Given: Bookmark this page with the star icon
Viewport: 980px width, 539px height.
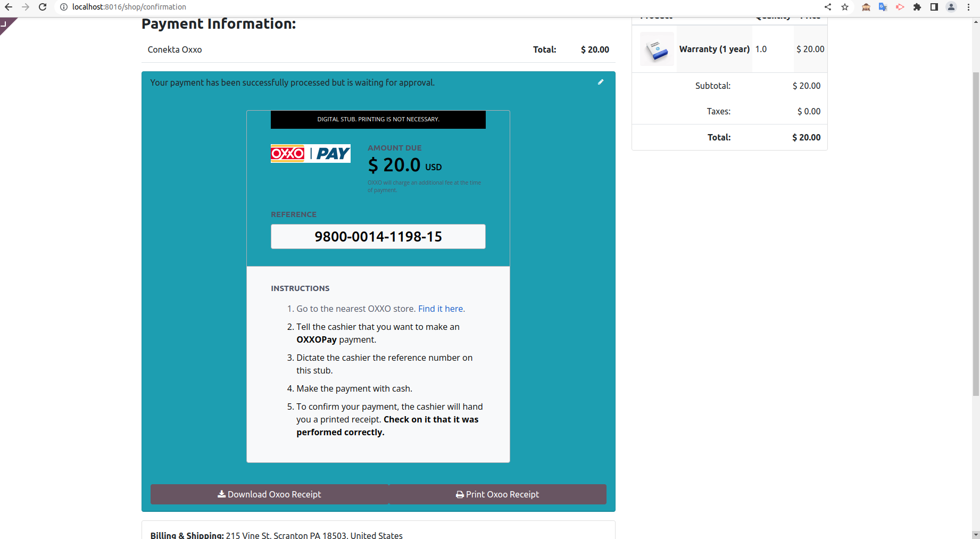Looking at the screenshot, I should [x=845, y=7].
